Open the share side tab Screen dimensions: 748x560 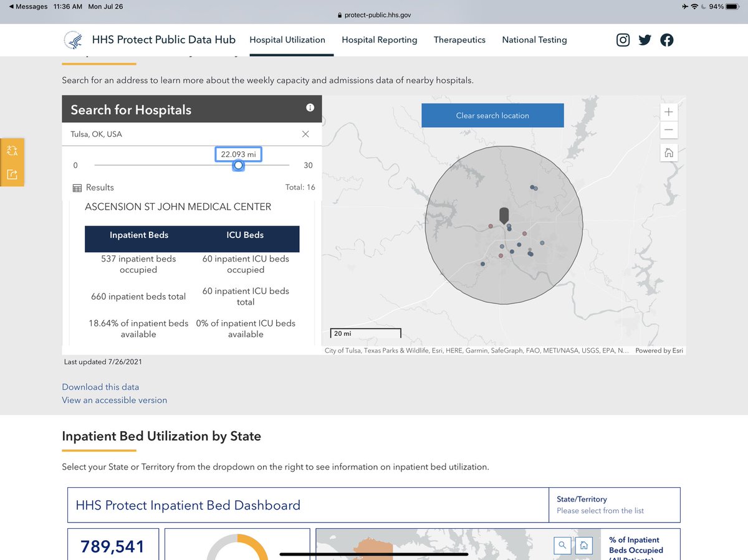point(12,174)
